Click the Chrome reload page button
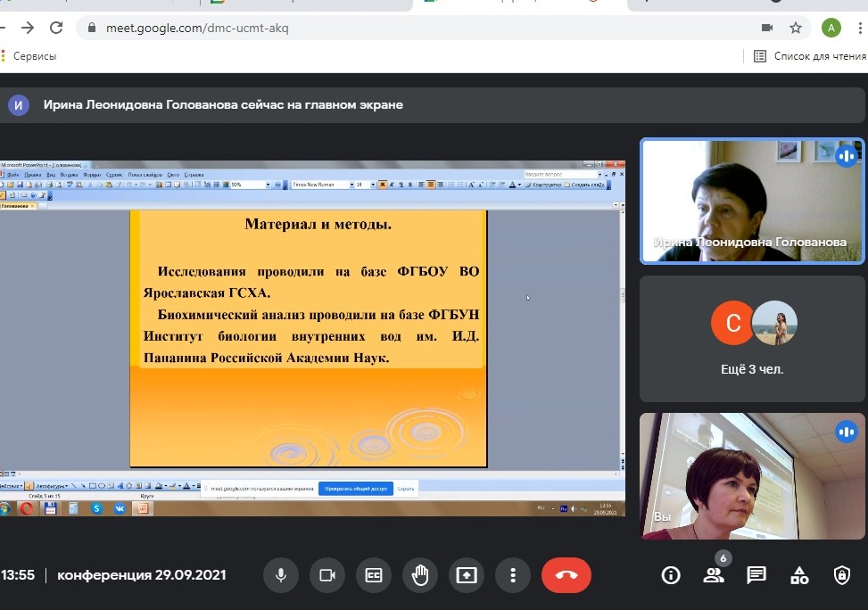Screen dimensions: 868x610 pyautogui.click(x=56, y=28)
